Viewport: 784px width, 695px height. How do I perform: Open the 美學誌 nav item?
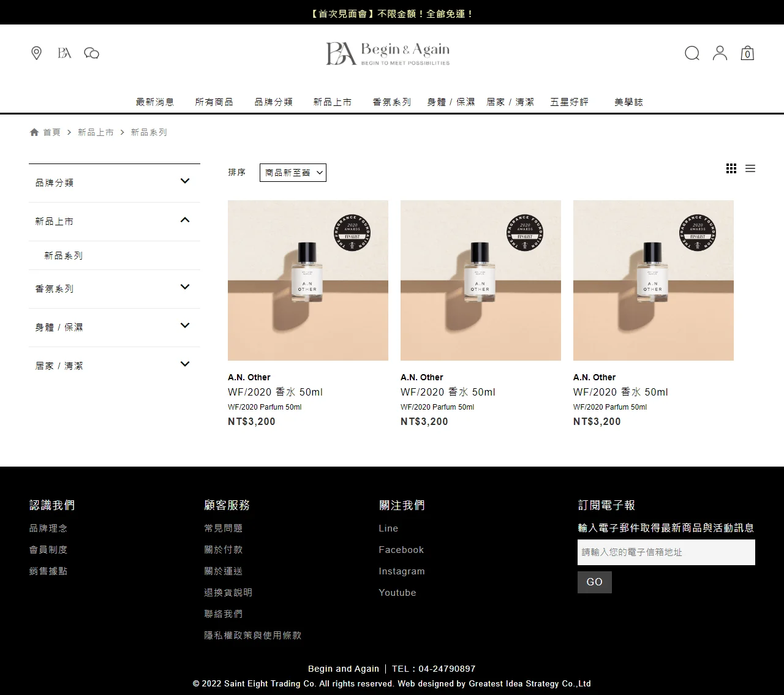coord(629,102)
